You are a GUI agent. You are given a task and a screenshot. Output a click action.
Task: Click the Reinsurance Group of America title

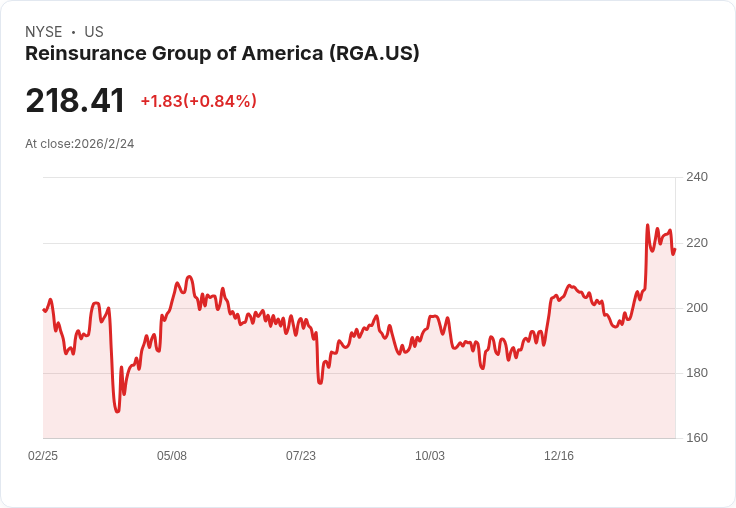[x=222, y=54]
